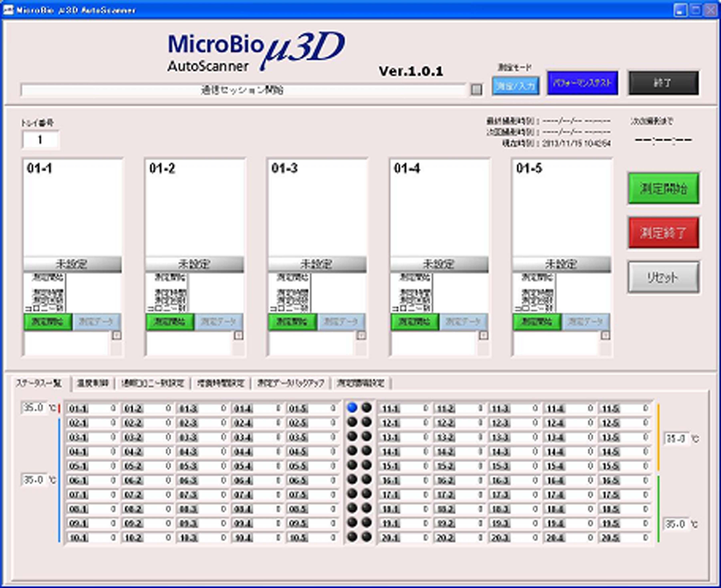Screen dimensions: 721x588
Task: Click the grey リセット button
Action: point(663,277)
